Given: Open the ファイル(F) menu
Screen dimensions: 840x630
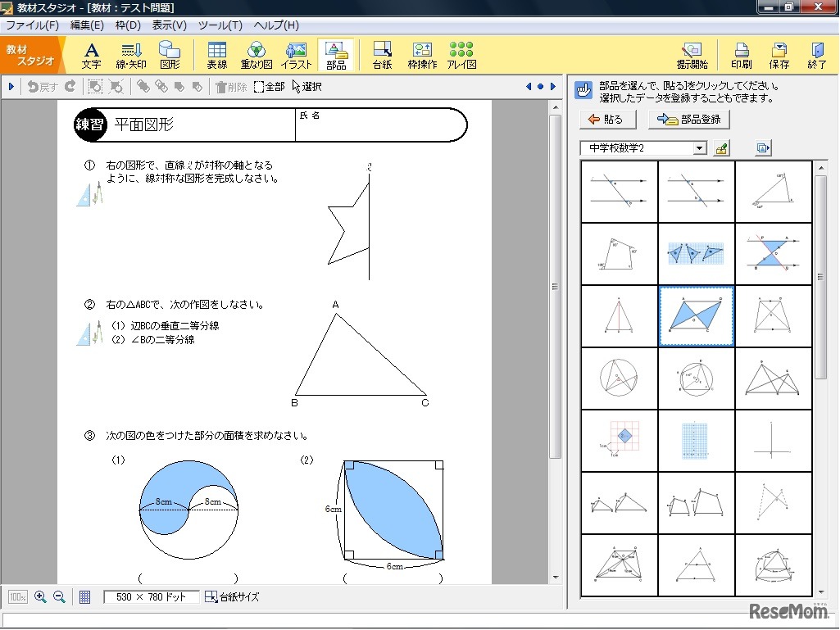Looking at the screenshot, I should [x=33, y=25].
